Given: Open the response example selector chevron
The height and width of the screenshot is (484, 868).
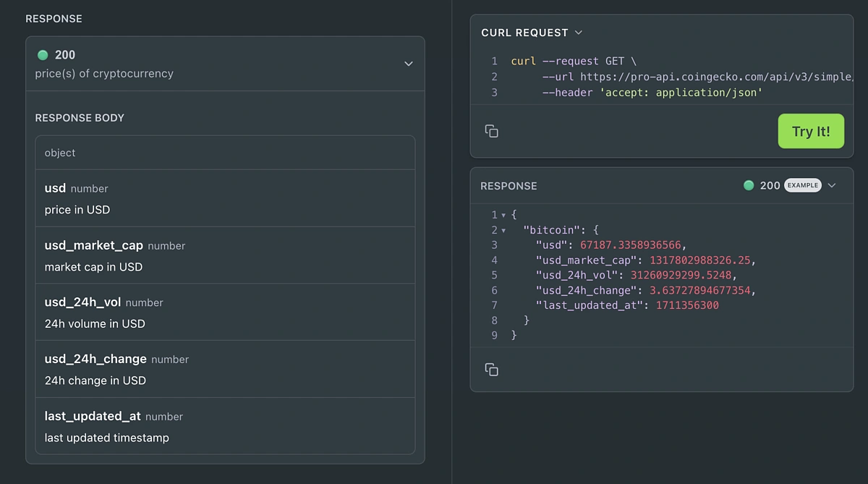Looking at the screenshot, I should pos(832,186).
